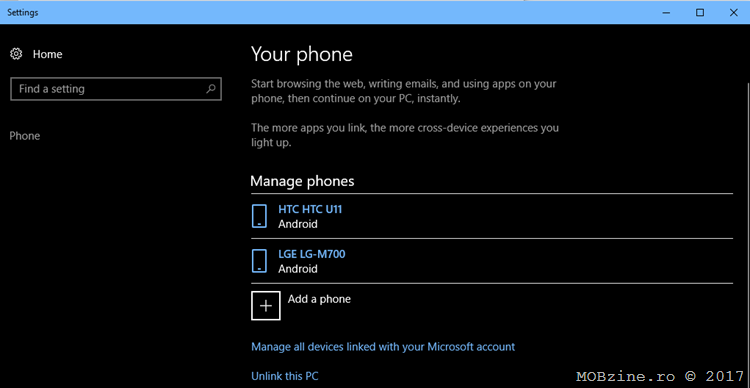The width and height of the screenshot is (750, 388).
Task: Click the Android text under LG-M700
Action: pyautogui.click(x=298, y=269)
